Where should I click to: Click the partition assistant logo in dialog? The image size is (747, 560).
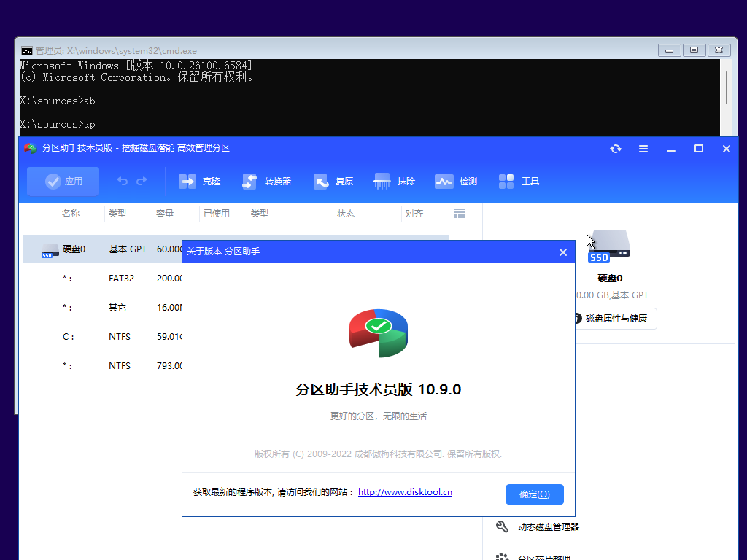click(x=379, y=332)
